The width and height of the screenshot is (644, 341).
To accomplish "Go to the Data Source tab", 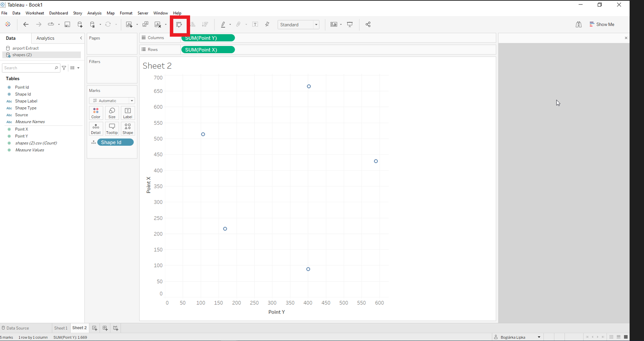I will point(15,328).
